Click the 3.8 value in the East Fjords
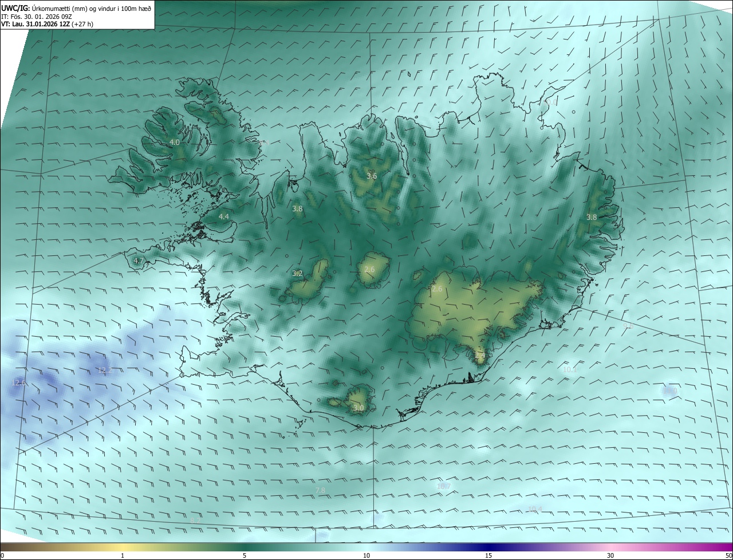The height and width of the screenshot is (560, 733). tap(592, 217)
